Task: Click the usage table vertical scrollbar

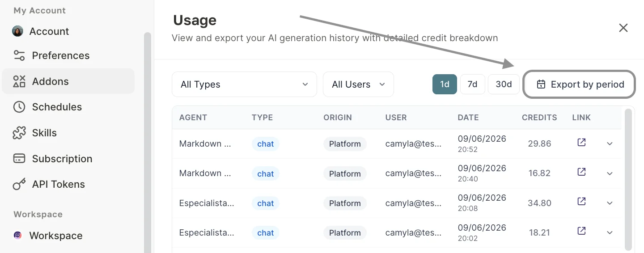Action: tap(629, 179)
